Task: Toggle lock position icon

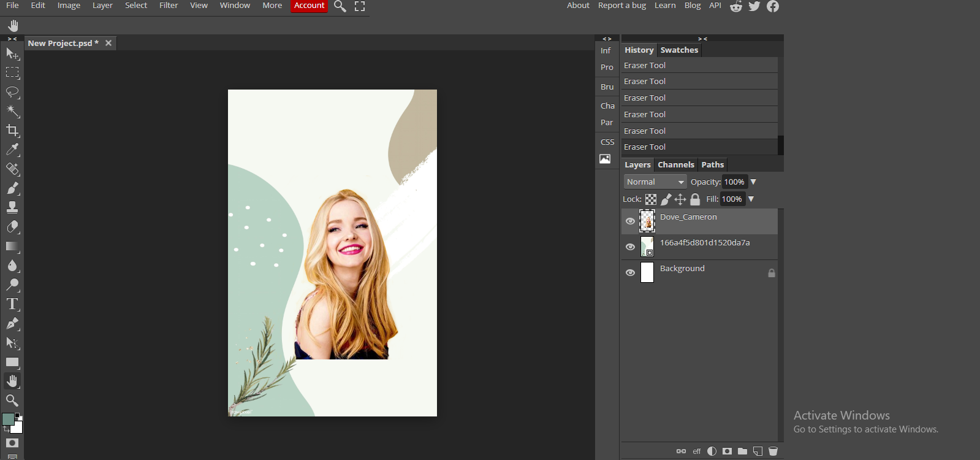Action: pyautogui.click(x=680, y=199)
